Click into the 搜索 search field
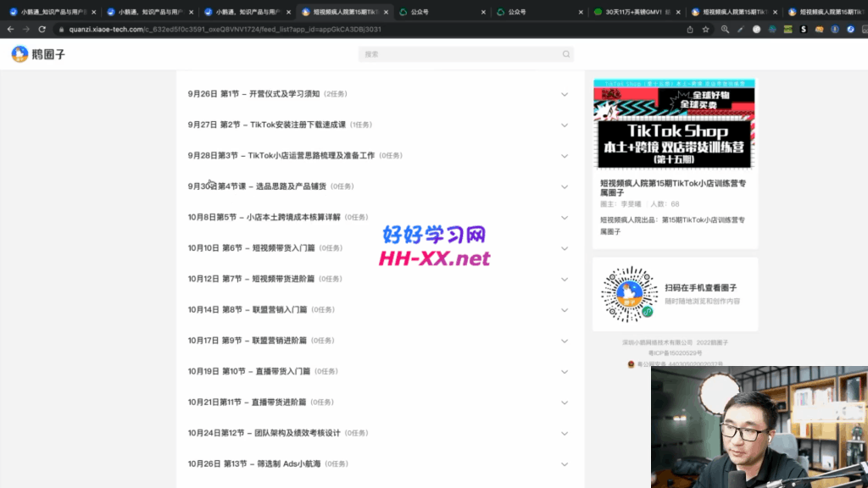 pyautogui.click(x=465, y=54)
